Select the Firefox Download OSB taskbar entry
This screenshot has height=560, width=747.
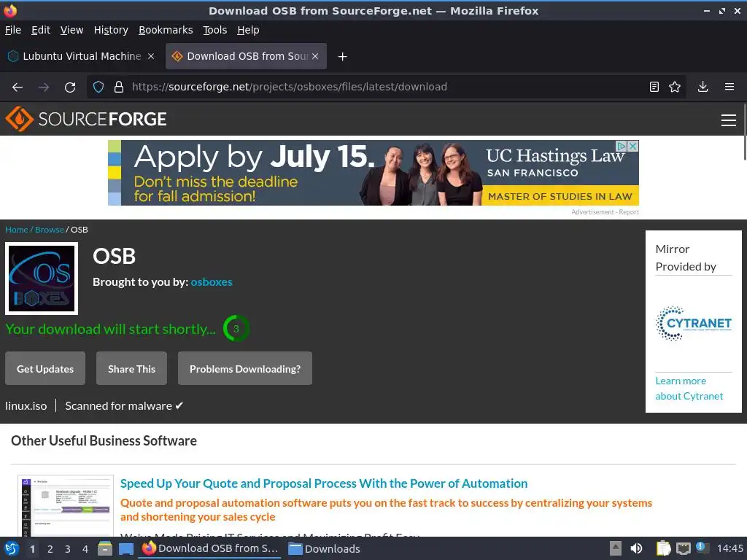click(x=209, y=548)
